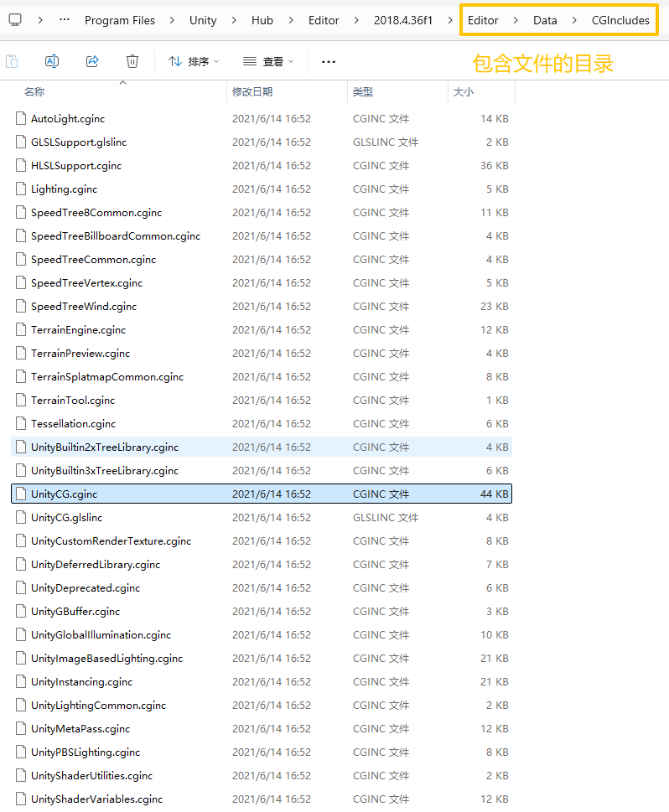Select the file TerrainEngine.cginc

click(262, 330)
